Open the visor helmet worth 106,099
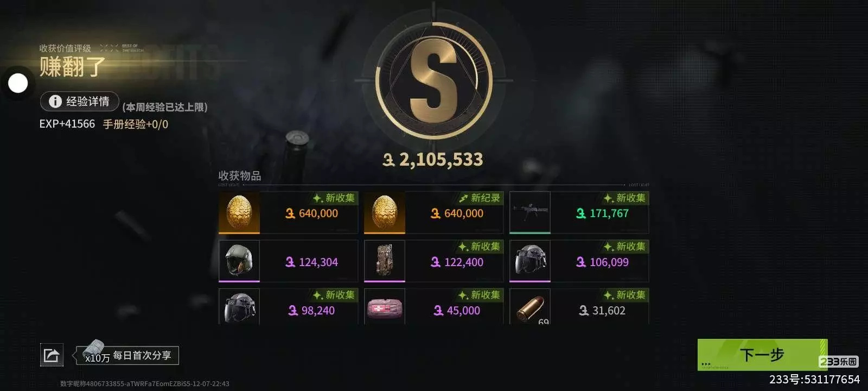 pyautogui.click(x=579, y=261)
